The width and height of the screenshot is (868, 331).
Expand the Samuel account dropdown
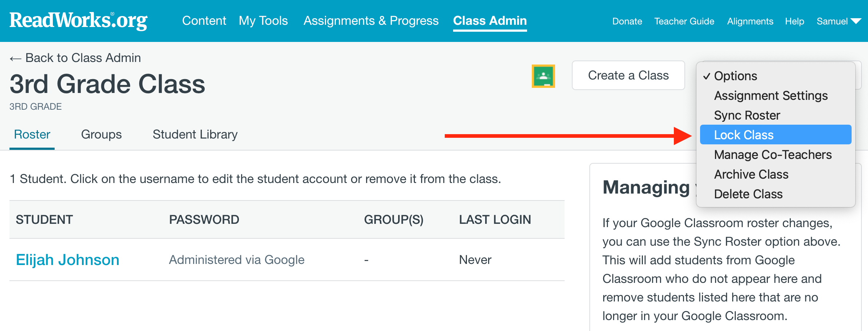coord(838,21)
